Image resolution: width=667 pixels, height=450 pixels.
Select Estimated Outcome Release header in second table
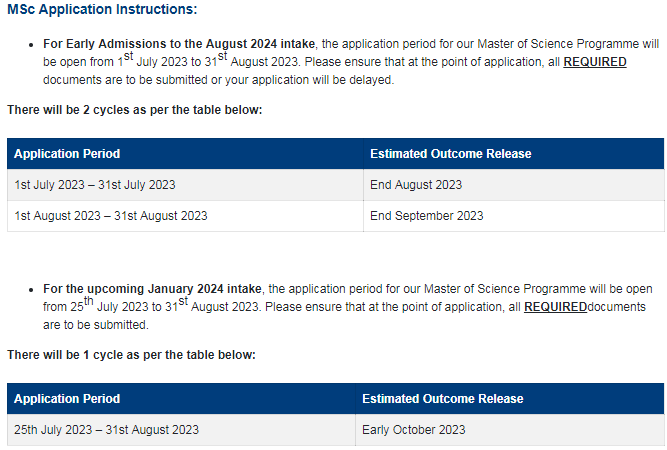point(442,399)
